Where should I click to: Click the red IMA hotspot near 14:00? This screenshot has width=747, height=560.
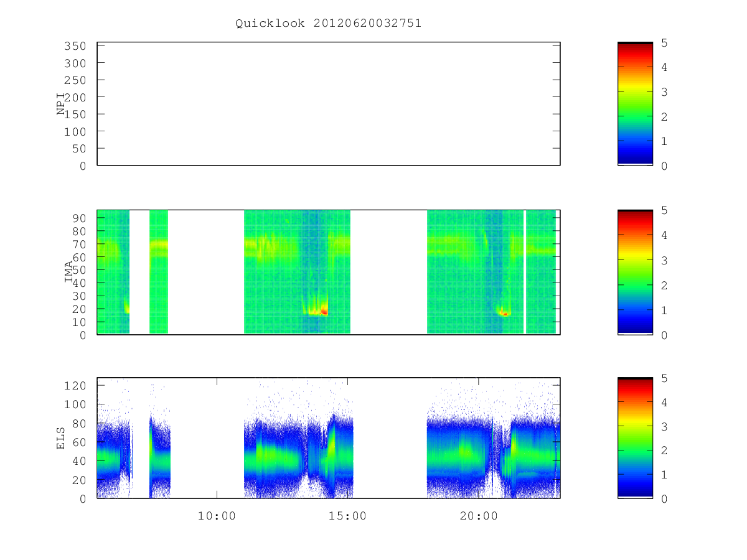point(324,312)
